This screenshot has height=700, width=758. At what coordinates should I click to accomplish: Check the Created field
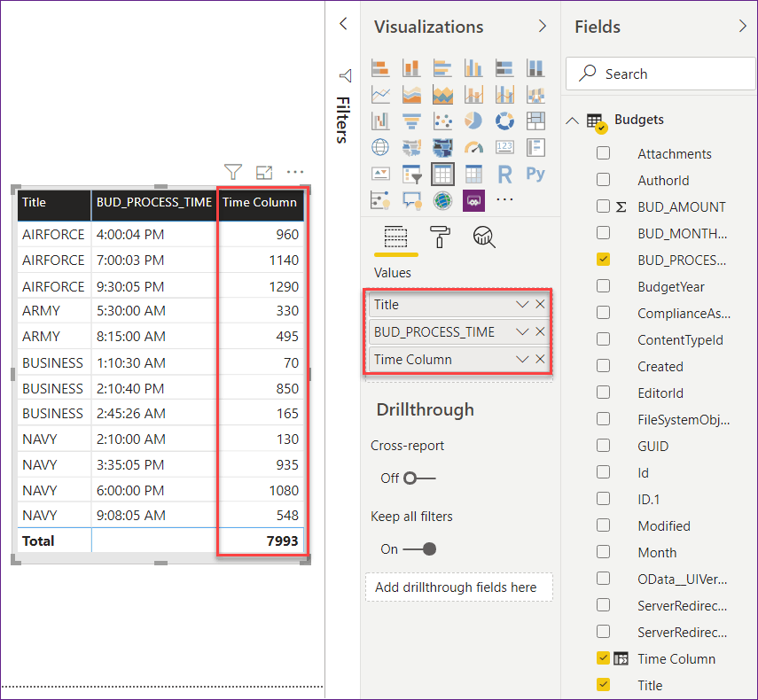point(604,366)
